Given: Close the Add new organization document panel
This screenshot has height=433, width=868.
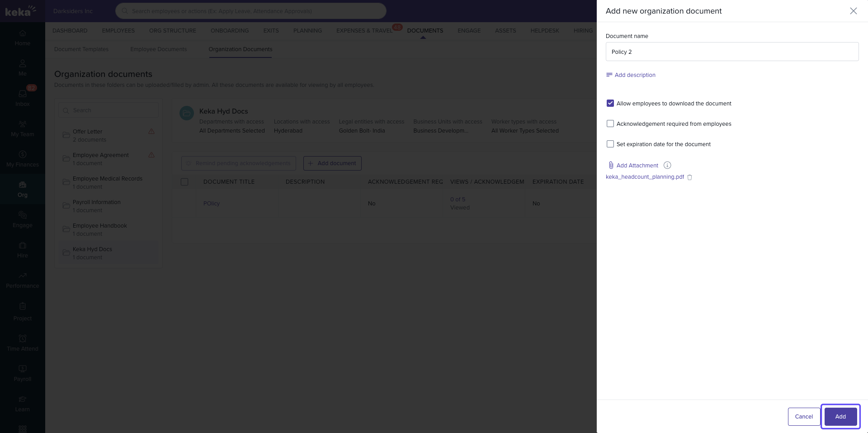Looking at the screenshot, I should [853, 11].
